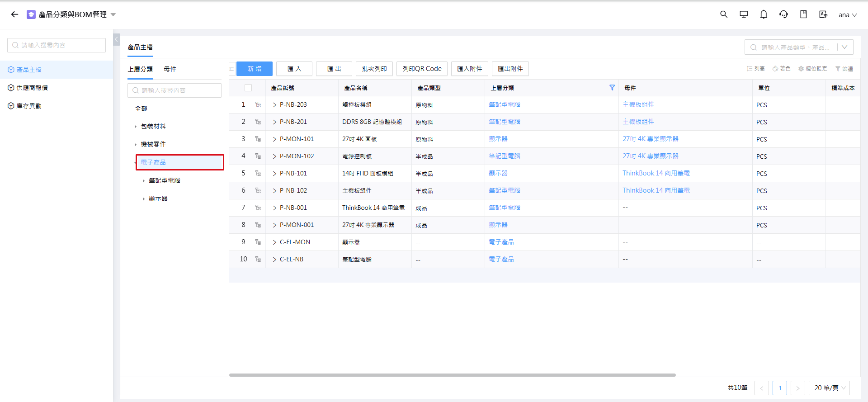Click the 新增 button
This screenshot has width=868, height=402.
[x=255, y=69]
